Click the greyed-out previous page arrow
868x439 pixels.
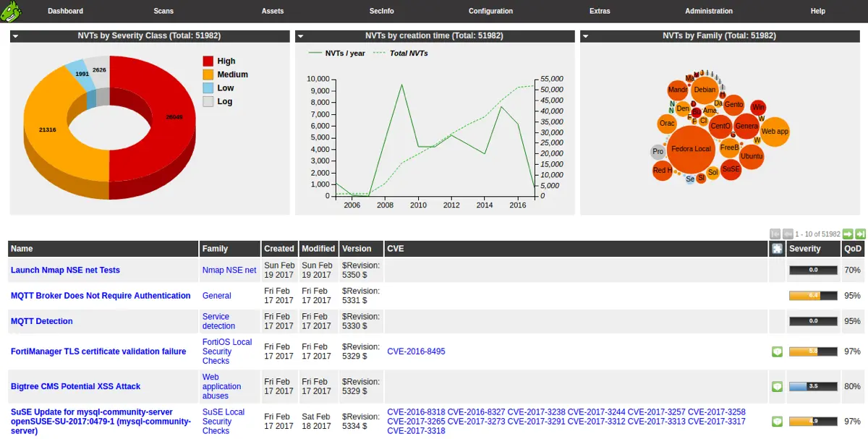(788, 234)
